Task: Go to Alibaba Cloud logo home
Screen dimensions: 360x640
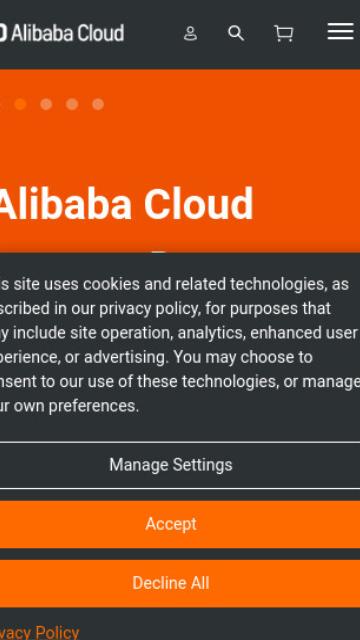Action: (x=61, y=33)
